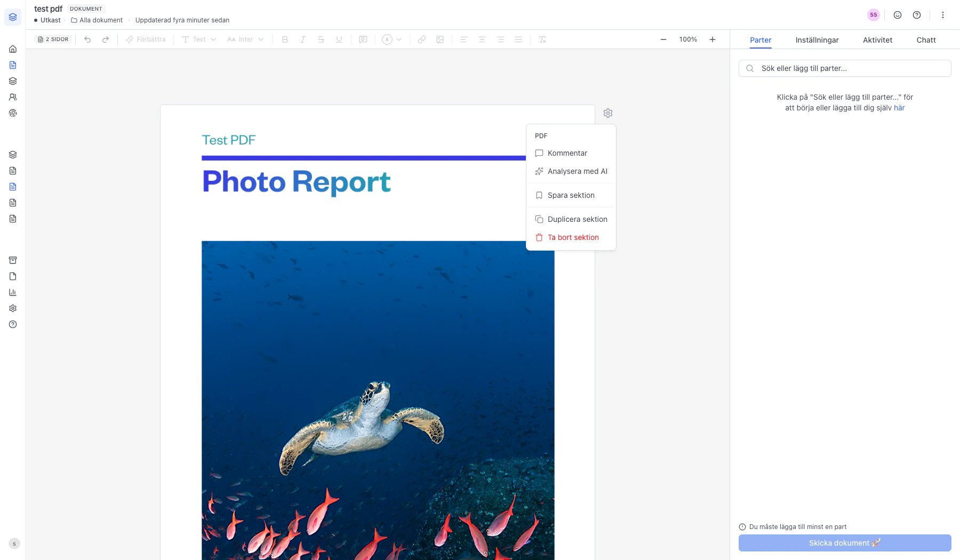Switch to the Parter tab
The height and width of the screenshot is (560, 960).
(x=761, y=40)
